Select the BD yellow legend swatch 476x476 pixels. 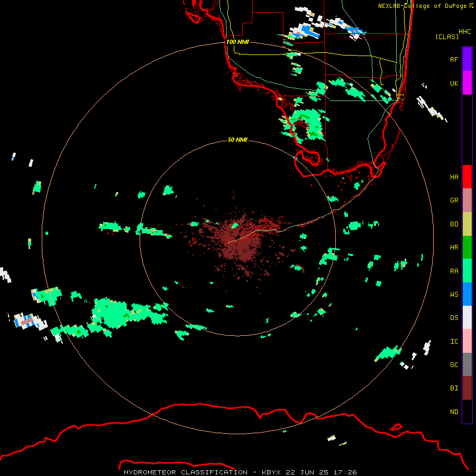(467, 224)
